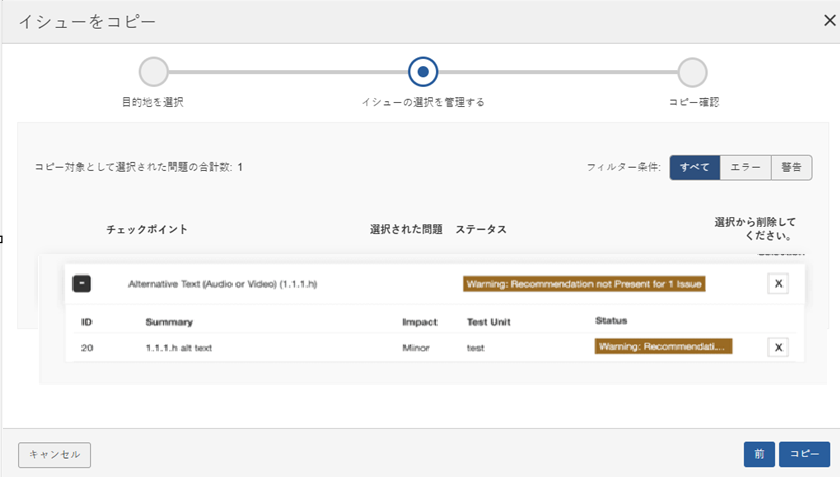Remove the Alternative Text checkpoint with X
The height and width of the screenshot is (477, 840).
pyautogui.click(x=778, y=284)
